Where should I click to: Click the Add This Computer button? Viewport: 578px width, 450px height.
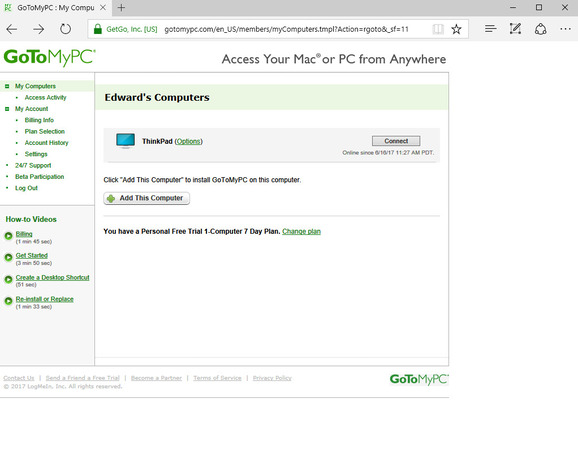point(147,198)
